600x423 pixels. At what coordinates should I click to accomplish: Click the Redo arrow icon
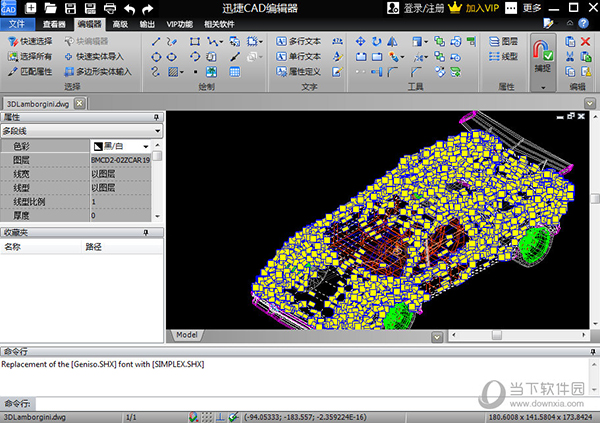click(x=147, y=8)
